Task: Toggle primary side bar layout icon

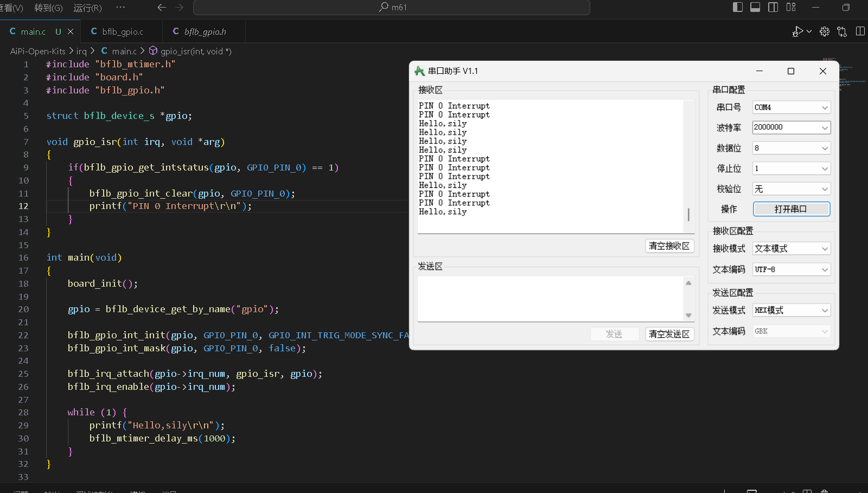Action: coord(738,7)
